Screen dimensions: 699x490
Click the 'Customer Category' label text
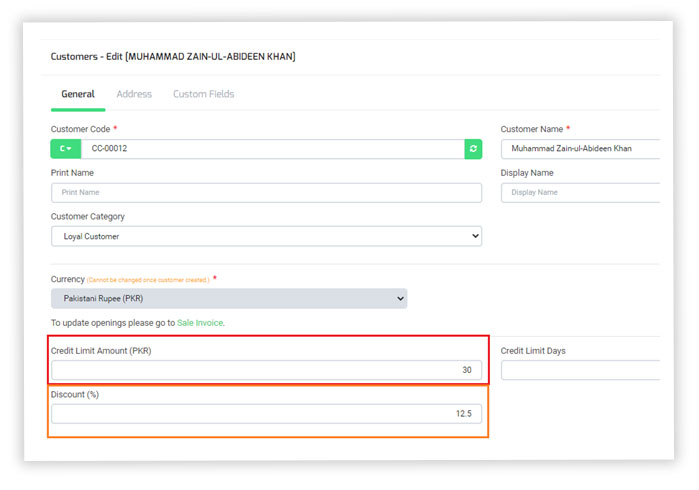click(88, 216)
